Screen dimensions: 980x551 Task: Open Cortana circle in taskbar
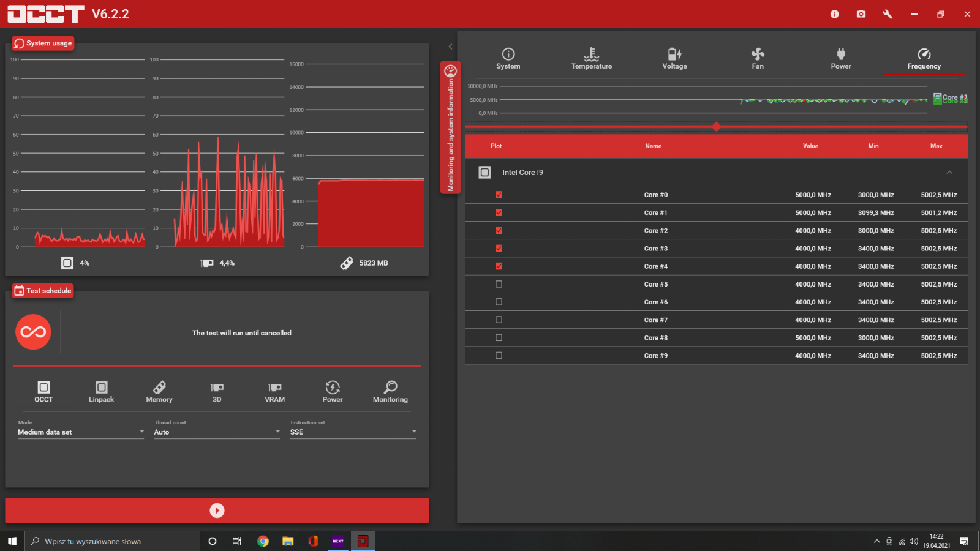(213, 541)
